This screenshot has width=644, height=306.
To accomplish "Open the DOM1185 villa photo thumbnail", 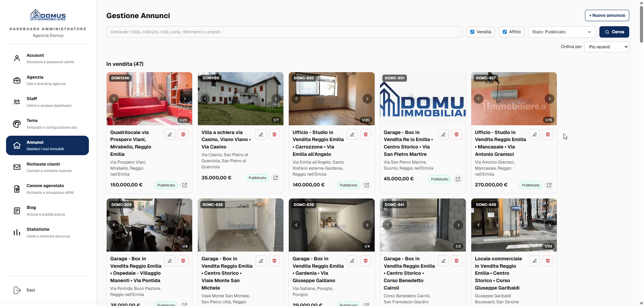I will 240,99.
